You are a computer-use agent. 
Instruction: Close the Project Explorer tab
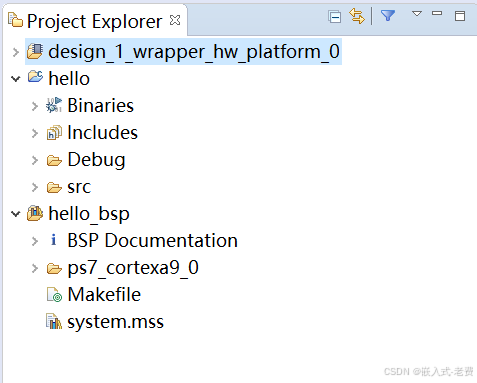175,20
